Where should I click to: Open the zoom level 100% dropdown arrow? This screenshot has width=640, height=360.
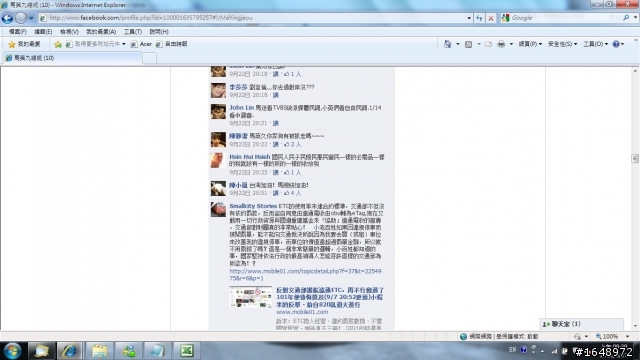tap(628, 337)
